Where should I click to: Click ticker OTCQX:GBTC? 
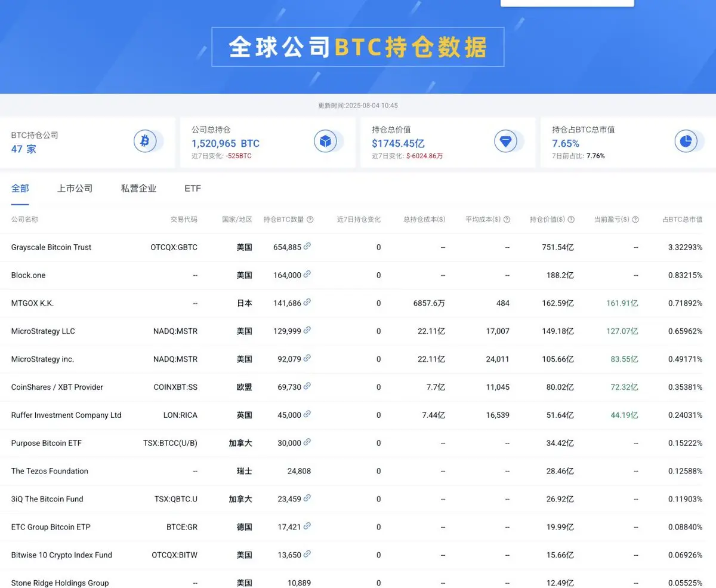click(174, 247)
